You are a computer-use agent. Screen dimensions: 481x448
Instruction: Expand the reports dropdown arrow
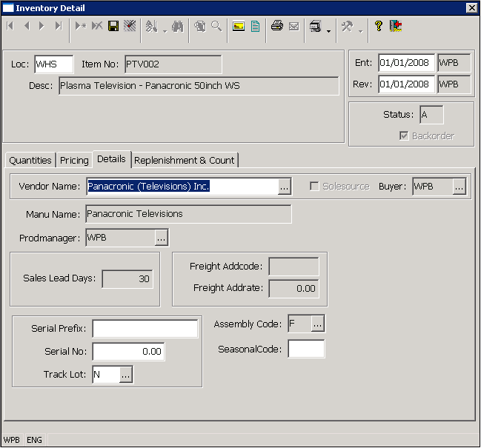coord(328,31)
